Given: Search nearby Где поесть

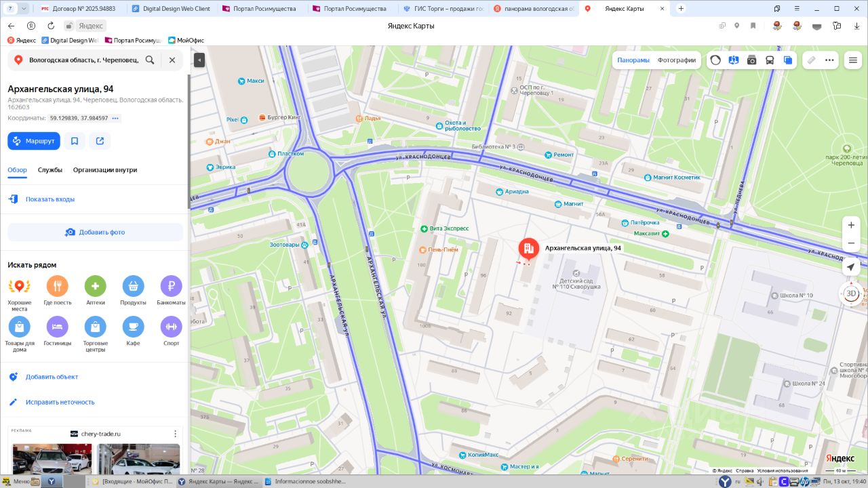Looking at the screenshot, I should coord(58,291).
